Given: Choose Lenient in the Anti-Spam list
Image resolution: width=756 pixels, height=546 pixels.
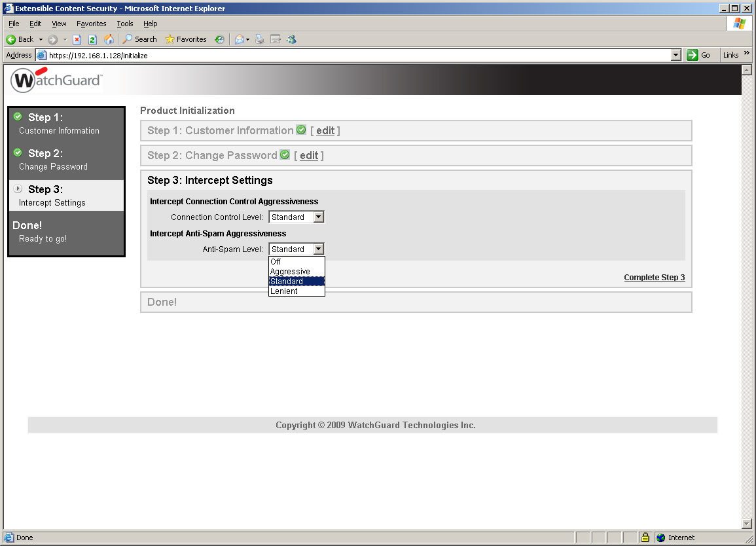Looking at the screenshot, I should tap(297, 291).
